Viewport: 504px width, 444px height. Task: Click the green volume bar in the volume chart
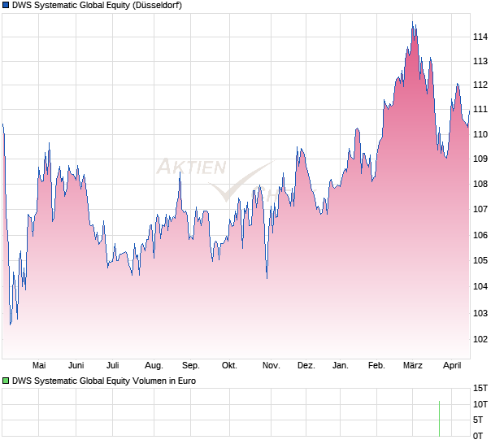click(x=440, y=419)
